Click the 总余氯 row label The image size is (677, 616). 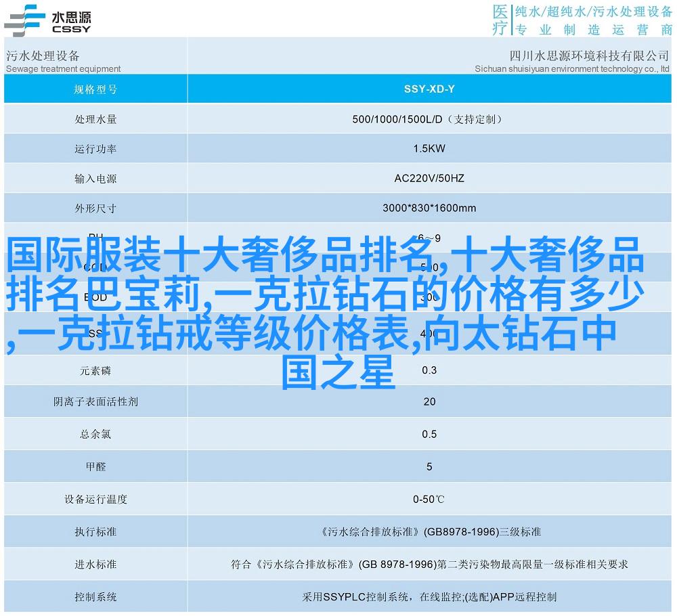click(x=95, y=435)
